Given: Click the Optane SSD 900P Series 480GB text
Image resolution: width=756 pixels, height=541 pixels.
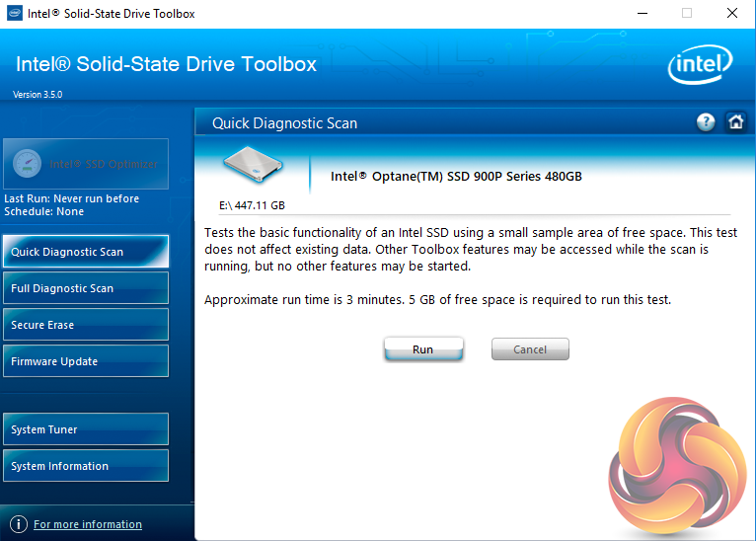Looking at the screenshot, I should pyautogui.click(x=456, y=177).
